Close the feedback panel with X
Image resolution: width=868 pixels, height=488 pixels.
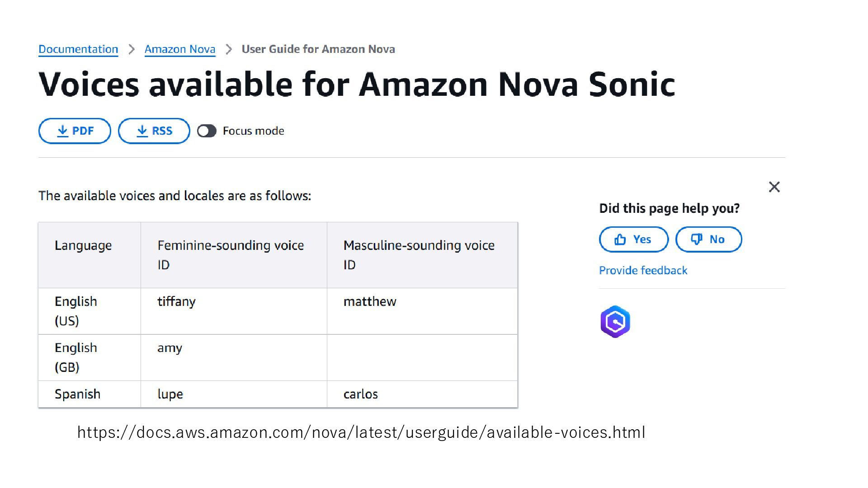coord(774,187)
